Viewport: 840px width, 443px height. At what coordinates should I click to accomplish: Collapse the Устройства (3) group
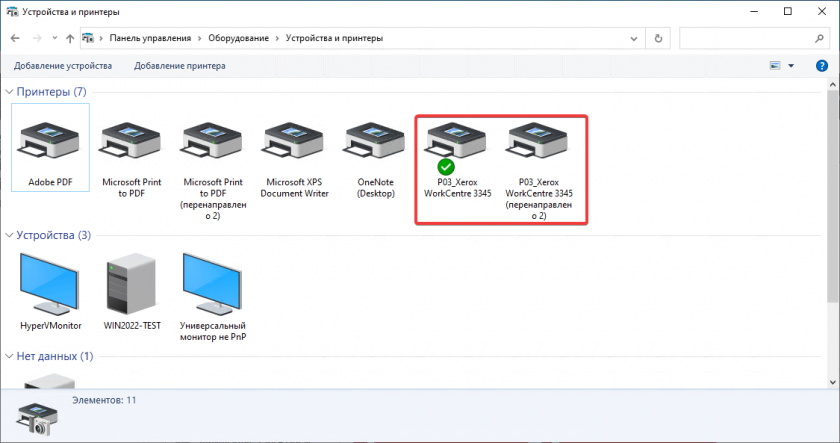(9, 236)
